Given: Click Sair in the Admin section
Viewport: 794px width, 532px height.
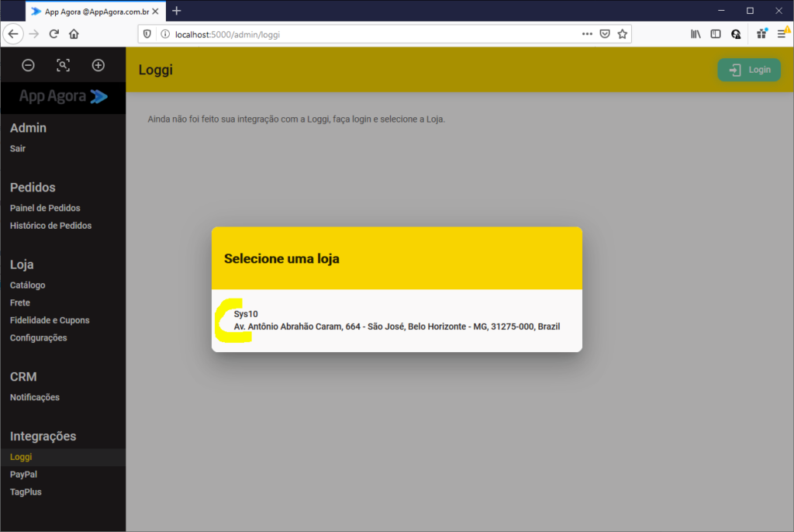Looking at the screenshot, I should coord(18,148).
